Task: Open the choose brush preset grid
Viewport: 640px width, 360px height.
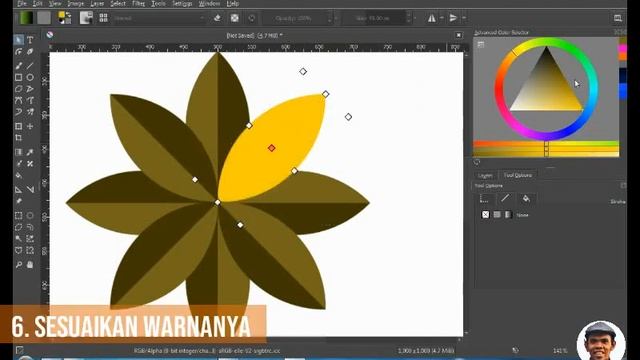Action: [103, 18]
